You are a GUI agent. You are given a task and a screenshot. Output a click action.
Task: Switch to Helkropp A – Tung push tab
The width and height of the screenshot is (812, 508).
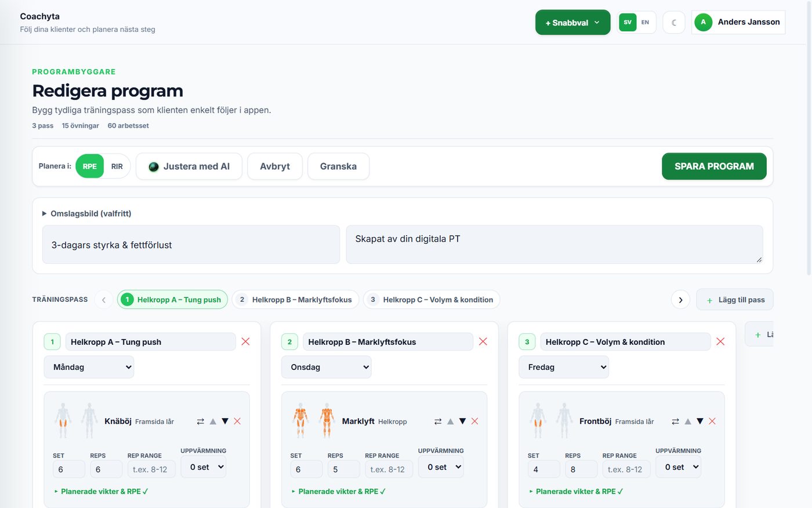click(172, 300)
